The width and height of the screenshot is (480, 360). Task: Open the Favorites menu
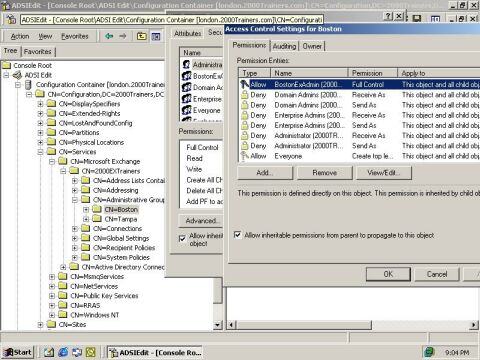point(75,36)
